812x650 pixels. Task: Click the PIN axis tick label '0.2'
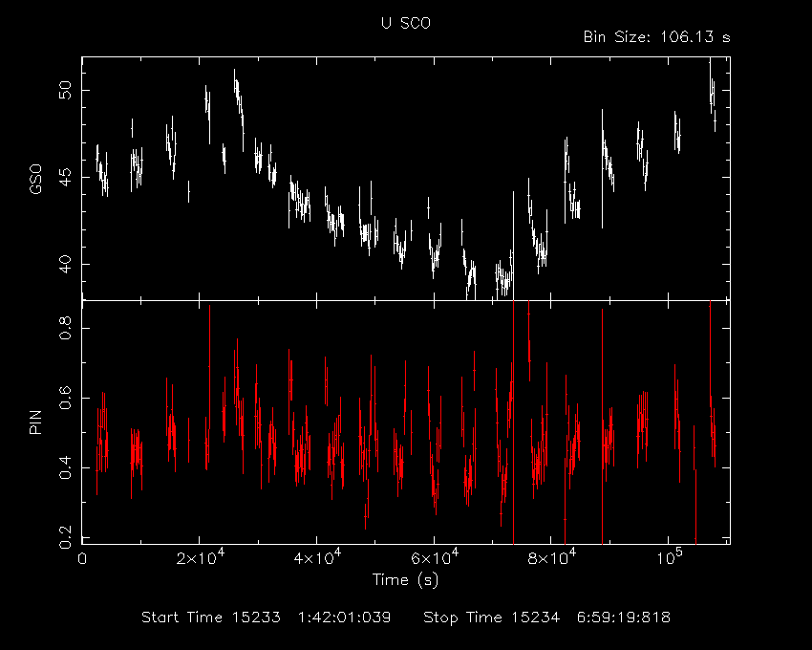[x=66, y=537]
